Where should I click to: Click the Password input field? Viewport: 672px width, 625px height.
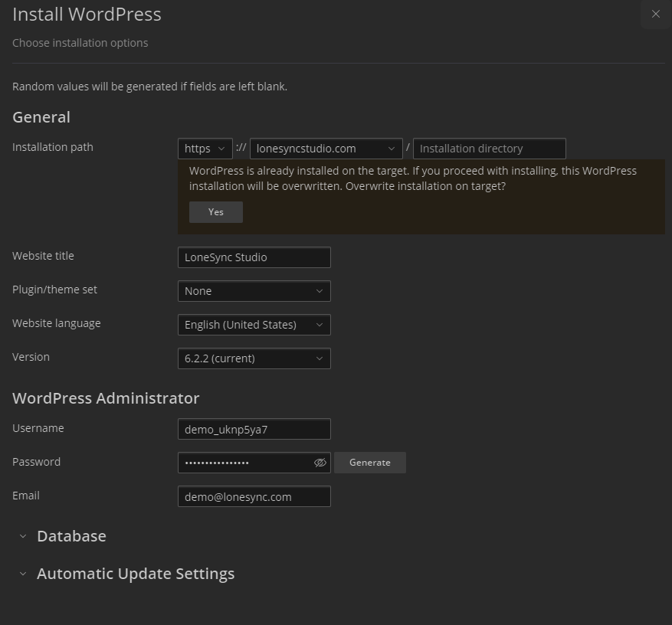(244, 463)
